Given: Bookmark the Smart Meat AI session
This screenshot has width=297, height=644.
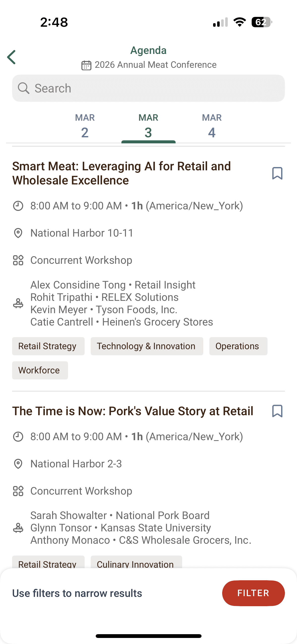Looking at the screenshot, I should (277, 173).
